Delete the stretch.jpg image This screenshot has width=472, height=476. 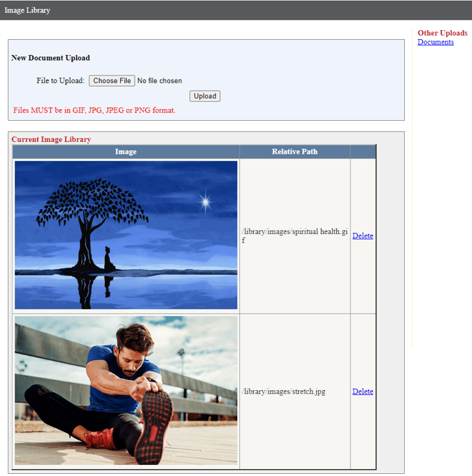[362, 392]
